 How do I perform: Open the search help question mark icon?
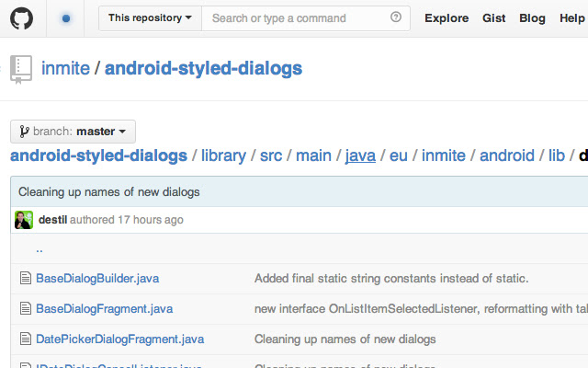click(x=396, y=17)
